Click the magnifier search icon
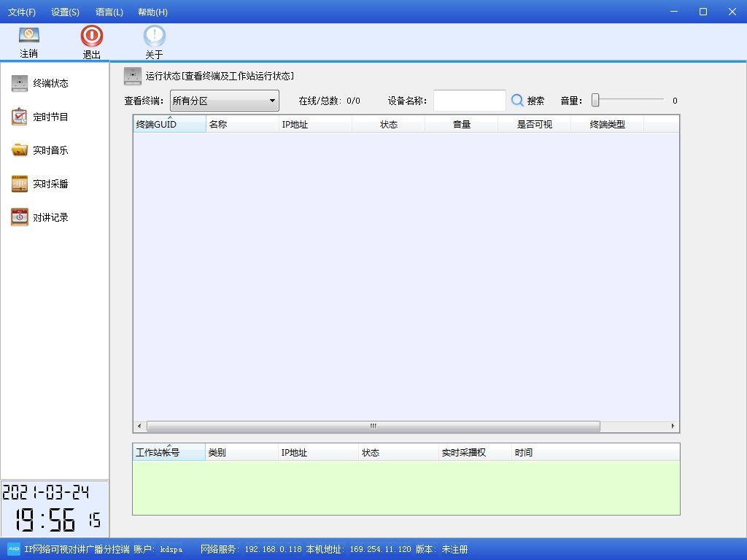The width and height of the screenshot is (747, 560). click(x=516, y=100)
